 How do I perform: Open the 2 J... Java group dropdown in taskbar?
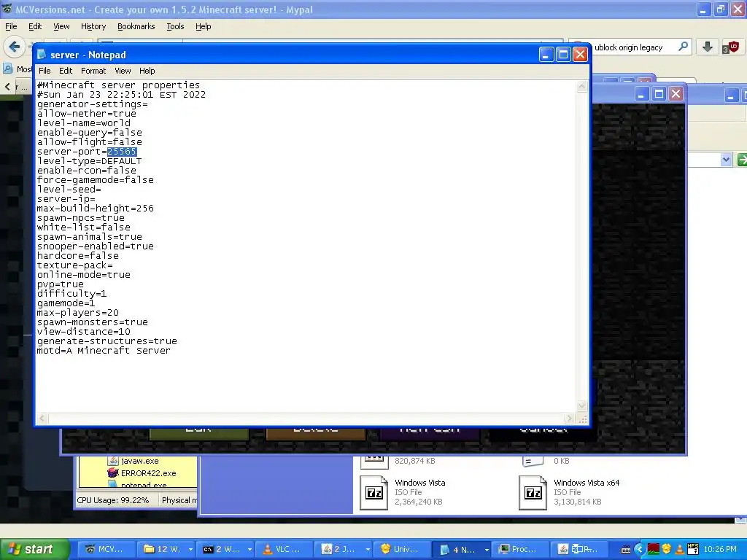click(368, 550)
